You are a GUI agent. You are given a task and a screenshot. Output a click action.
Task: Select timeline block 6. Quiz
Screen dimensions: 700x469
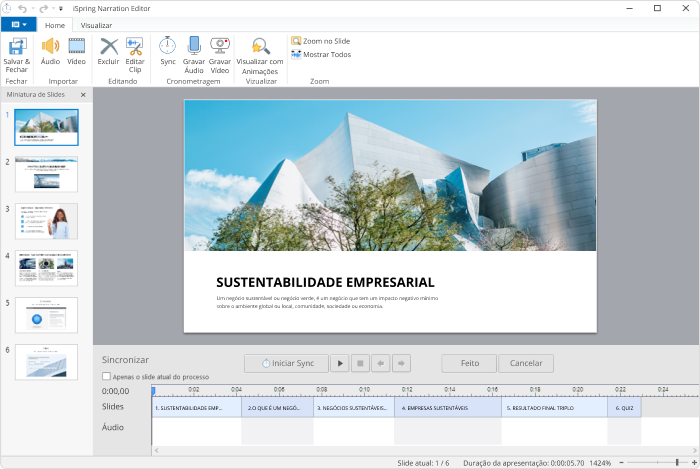tap(624, 407)
